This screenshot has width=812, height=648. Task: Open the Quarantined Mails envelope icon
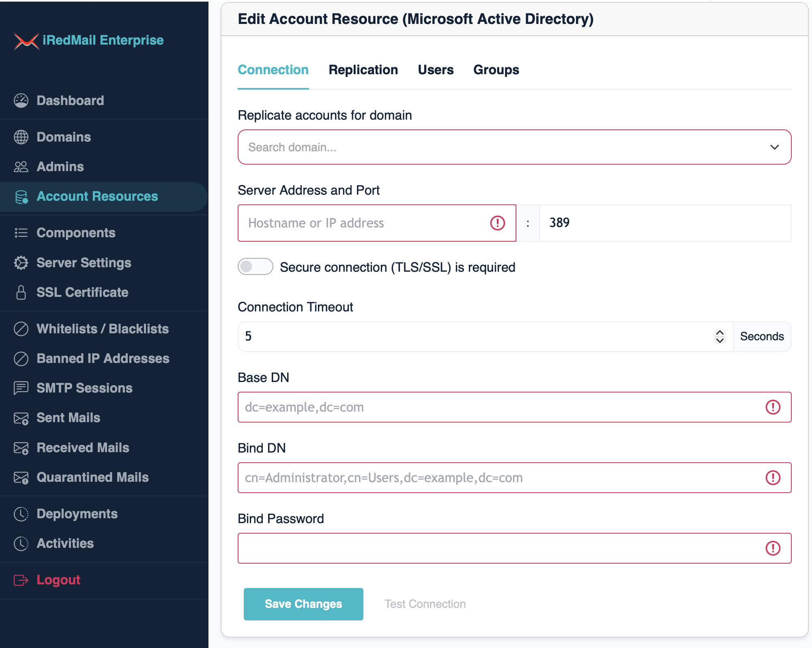tap(20, 477)
